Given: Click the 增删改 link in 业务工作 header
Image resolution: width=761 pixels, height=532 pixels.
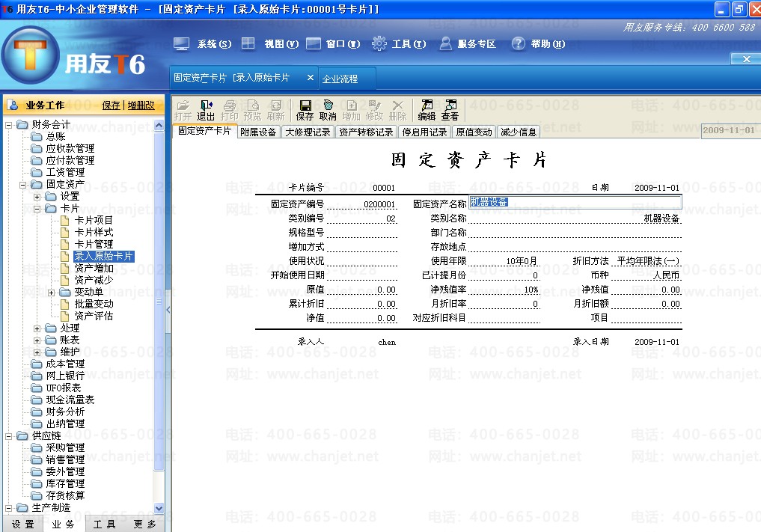Looking at the screenshot, I should point(141,106).
